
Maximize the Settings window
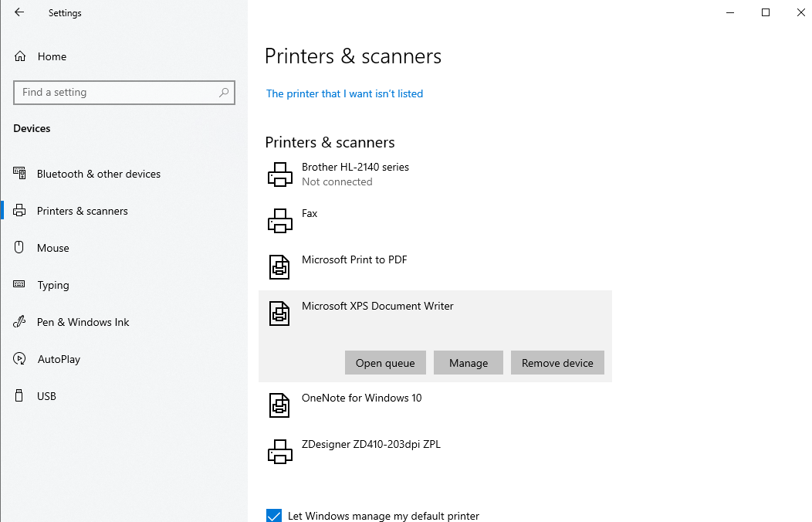click(766, 12)
